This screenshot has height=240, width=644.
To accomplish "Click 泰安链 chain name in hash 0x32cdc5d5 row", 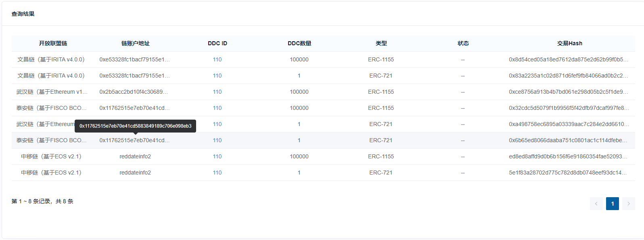I will [x=52, y=108].
